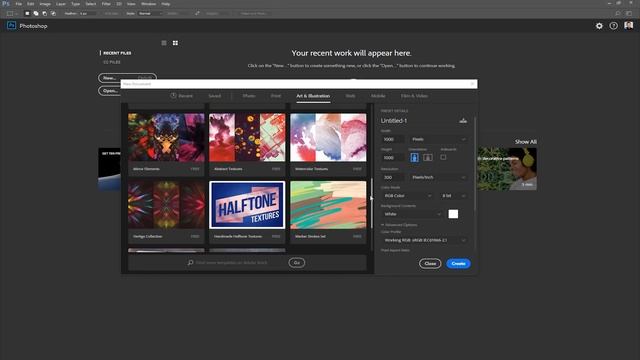Set orientation to portrait
This screenshot has height=360, width=640.
(414, 158)
